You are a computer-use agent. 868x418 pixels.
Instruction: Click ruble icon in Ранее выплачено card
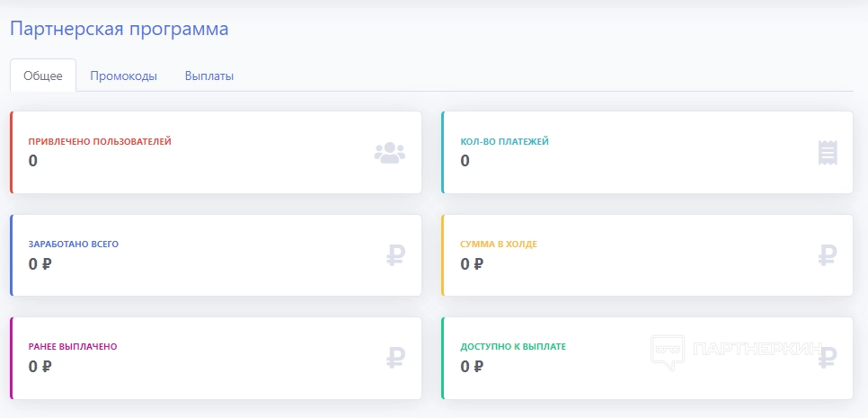click(395, 359)
